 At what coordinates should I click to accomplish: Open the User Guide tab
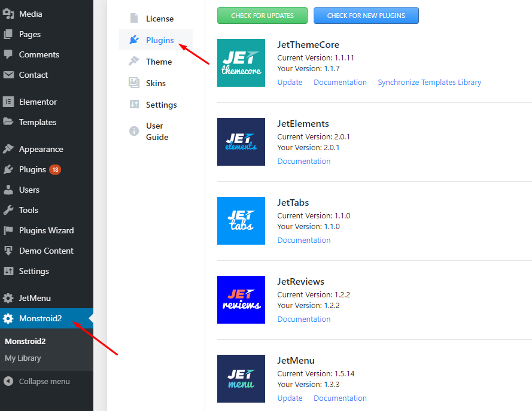[x=157, y=131]
